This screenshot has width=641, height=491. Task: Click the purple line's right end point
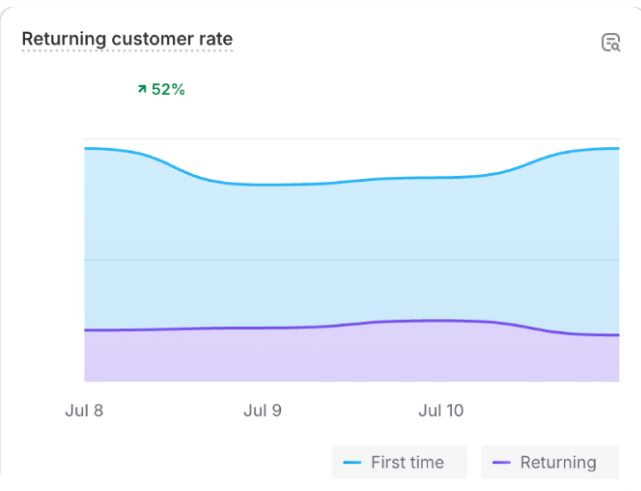coord(617,335)
